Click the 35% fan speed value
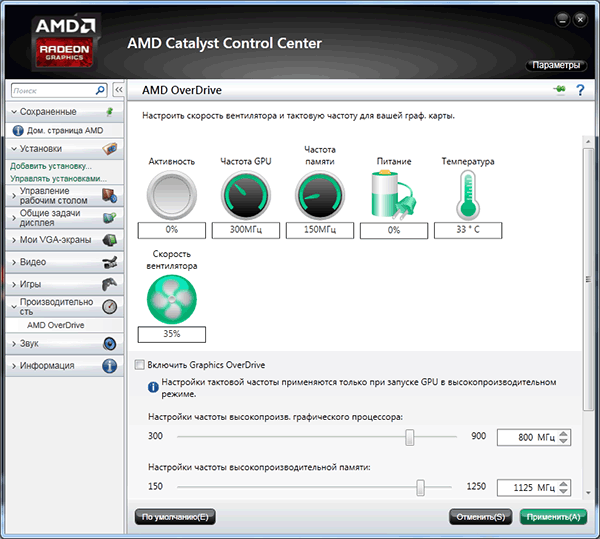The width and height of the screenshot is (600, 539). pyautogui.click(x=172, y=334)
